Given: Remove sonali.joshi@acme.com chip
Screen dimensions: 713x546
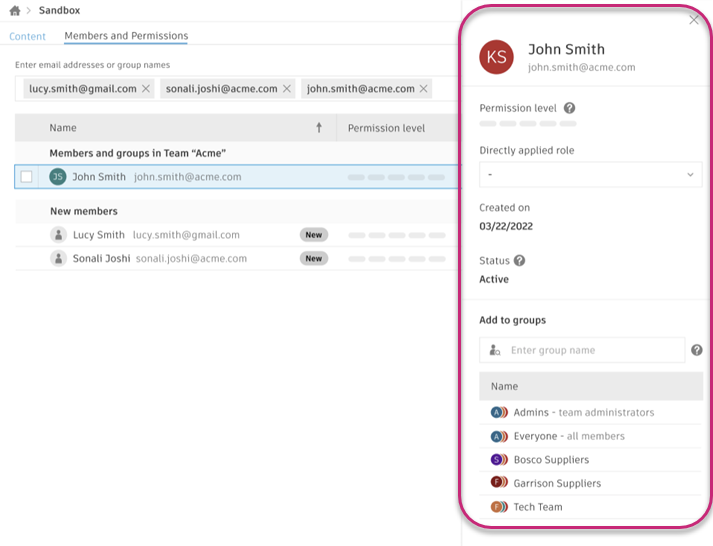Looking at the screenshot, I should (287, 89).
